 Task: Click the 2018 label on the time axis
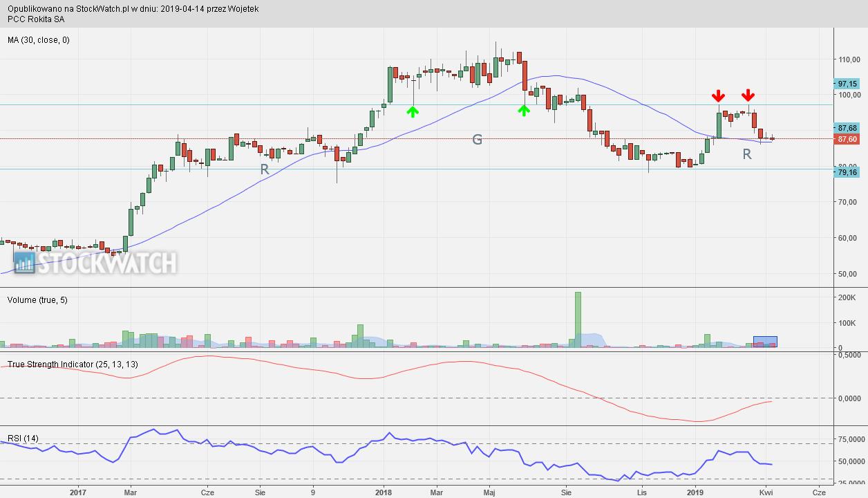coord(384,492)
